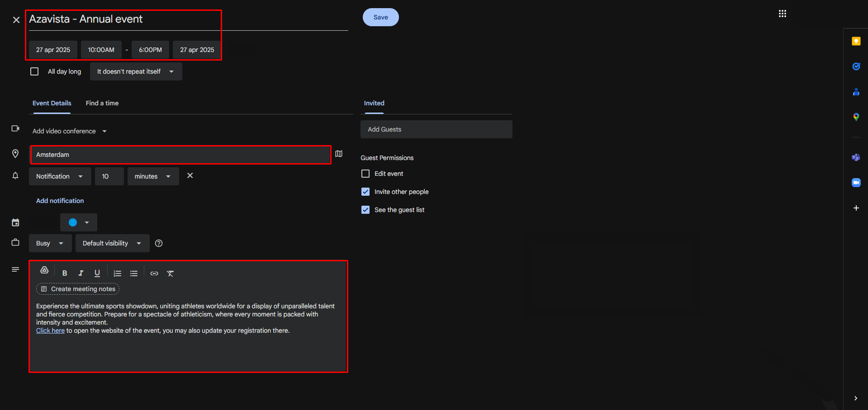Uncheck See the guest list permission
The width and height of the screenshot is (868, 410).
point(365,210)
